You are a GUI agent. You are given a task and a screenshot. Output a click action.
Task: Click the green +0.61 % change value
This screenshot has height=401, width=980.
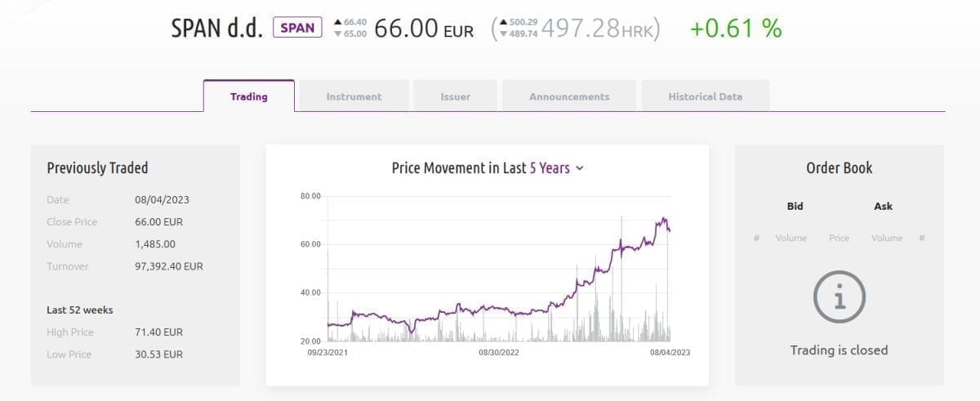pos(735,29)
